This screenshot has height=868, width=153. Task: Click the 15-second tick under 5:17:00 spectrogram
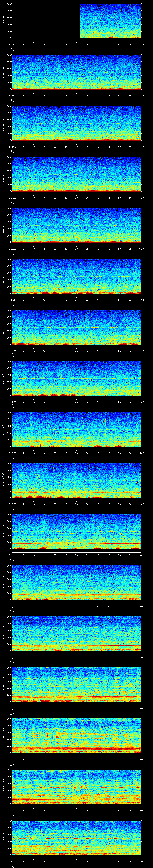coord(44,708)
